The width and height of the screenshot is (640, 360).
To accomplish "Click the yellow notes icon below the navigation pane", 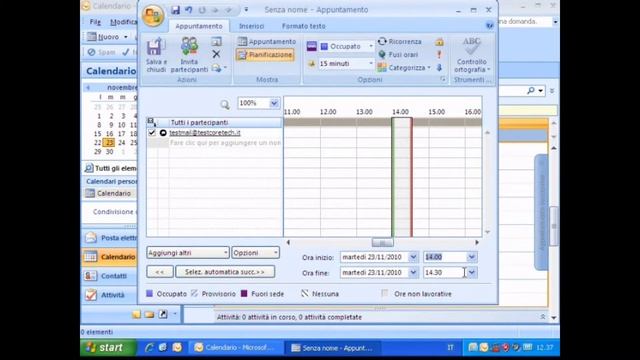I will coord(136,314).
